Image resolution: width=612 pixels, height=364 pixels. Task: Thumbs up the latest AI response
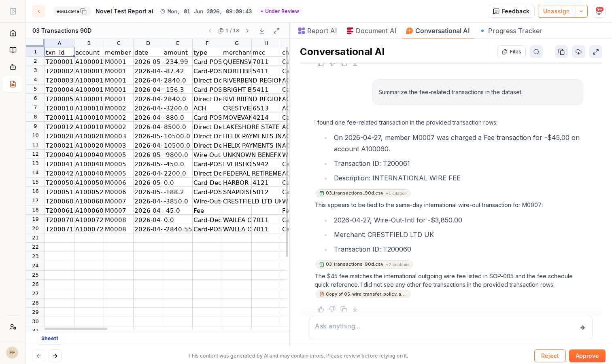click(x=321, y=309)
